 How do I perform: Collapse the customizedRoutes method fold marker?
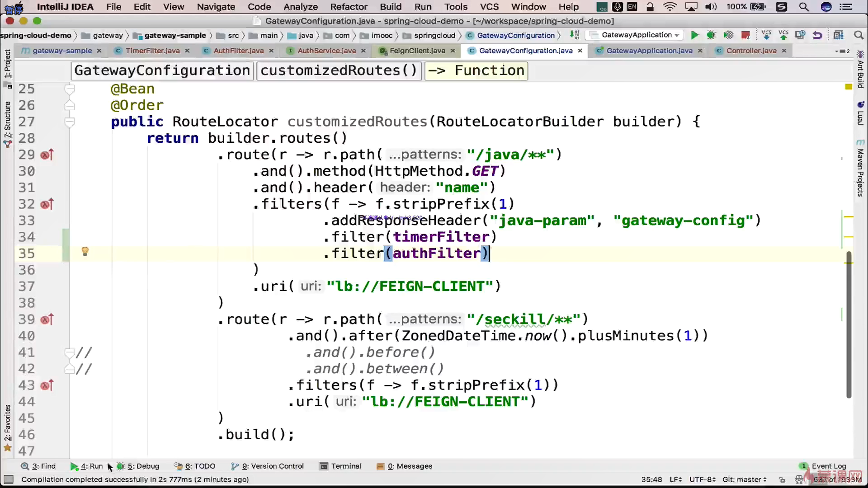[70, 122]
